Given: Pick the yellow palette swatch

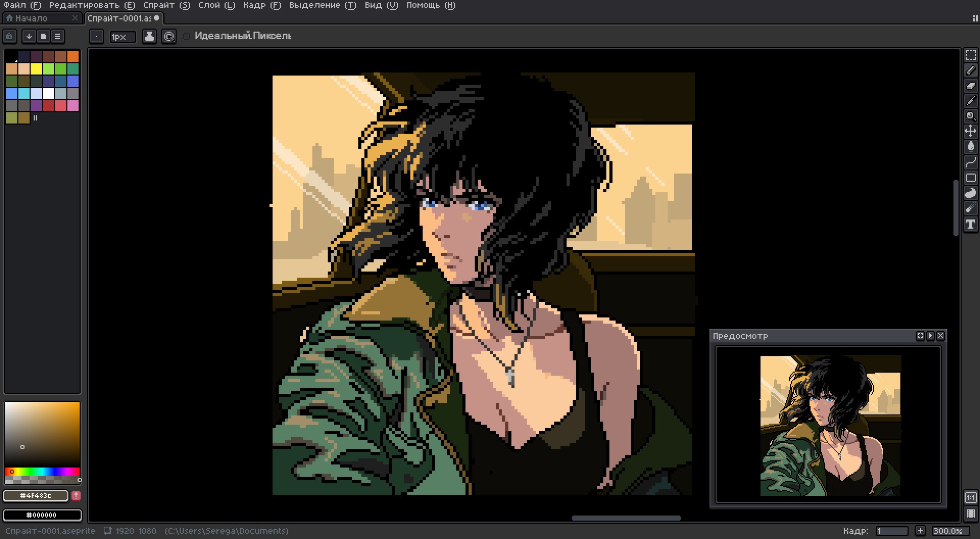Looking at the screenshot, I should [x=36, y=69].
